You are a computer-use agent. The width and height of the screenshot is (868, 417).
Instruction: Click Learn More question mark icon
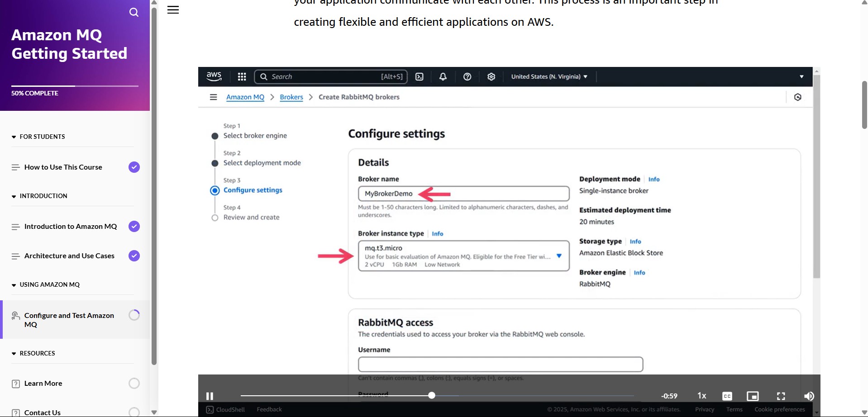click(15, 384)
